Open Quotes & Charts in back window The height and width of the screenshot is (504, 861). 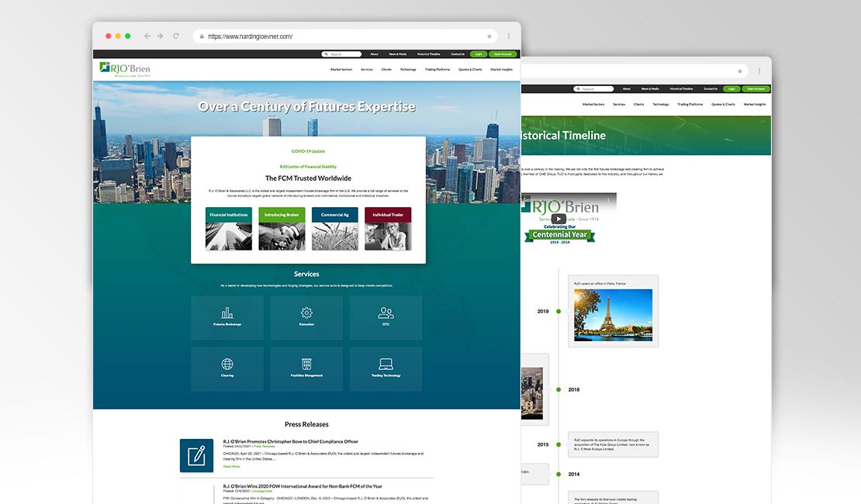tap(723, 105)
